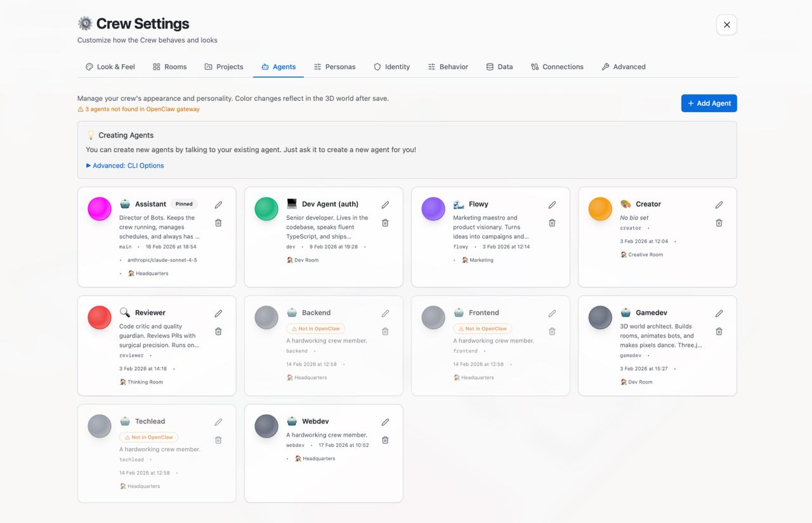The height and width of the screenshot is (523, 812).
Task: Click the pencil icon on the Frontend card
Action: 552,313
